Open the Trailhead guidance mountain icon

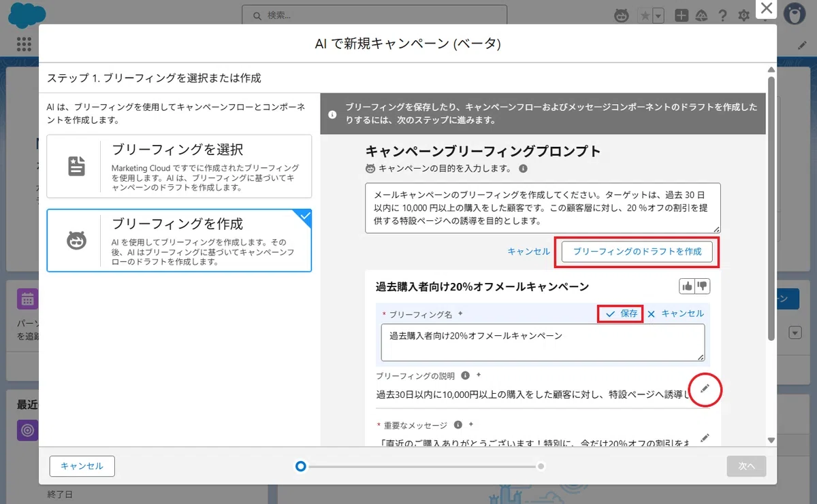point(701,15)
